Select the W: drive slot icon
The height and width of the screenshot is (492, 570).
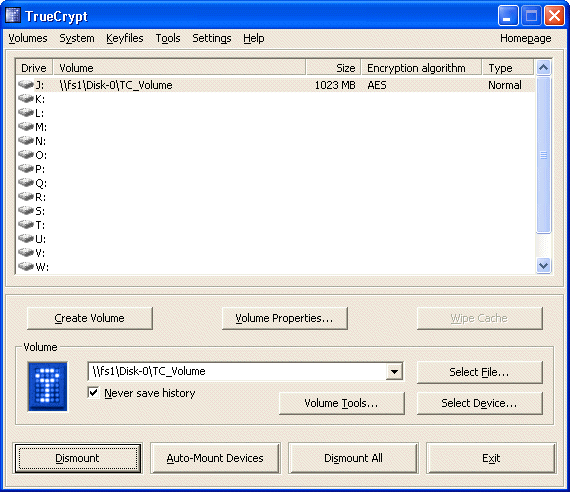click(26, 267)
